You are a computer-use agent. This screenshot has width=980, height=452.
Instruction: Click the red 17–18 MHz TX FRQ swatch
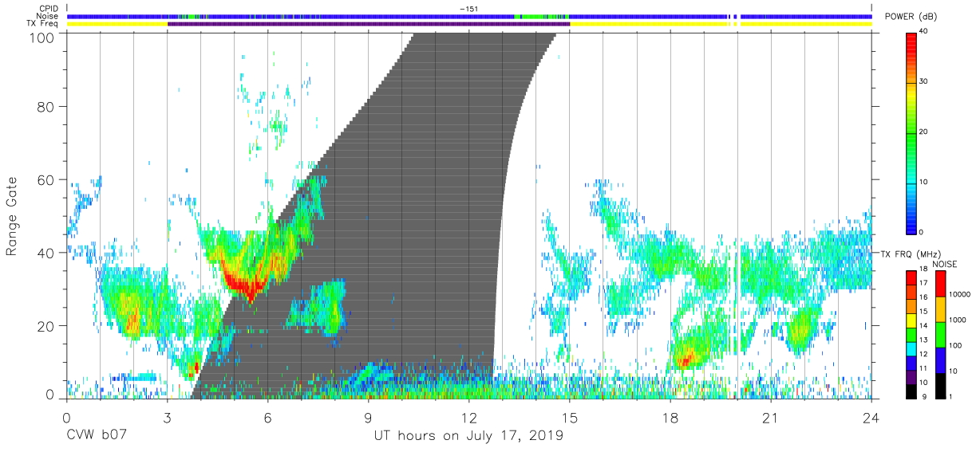(911, 277)
